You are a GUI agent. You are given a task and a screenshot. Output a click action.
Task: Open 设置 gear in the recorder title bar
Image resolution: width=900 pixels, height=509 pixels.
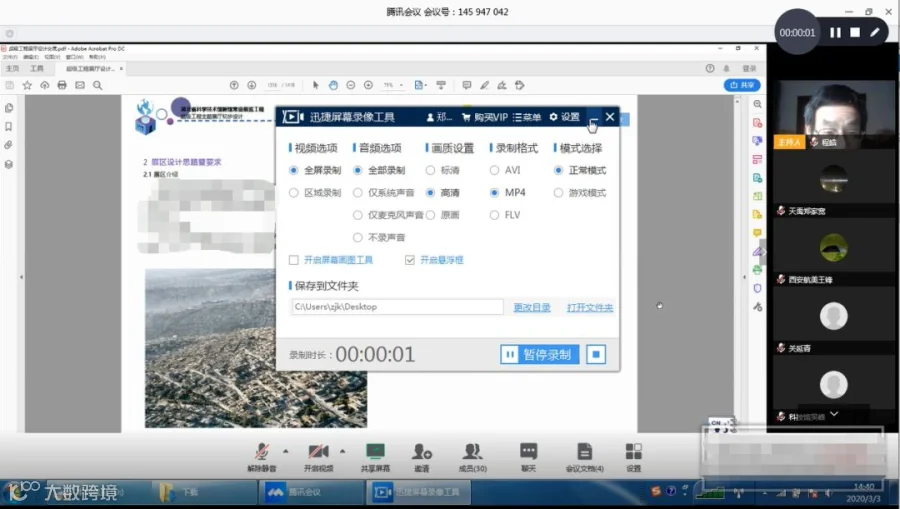point(564,117)
